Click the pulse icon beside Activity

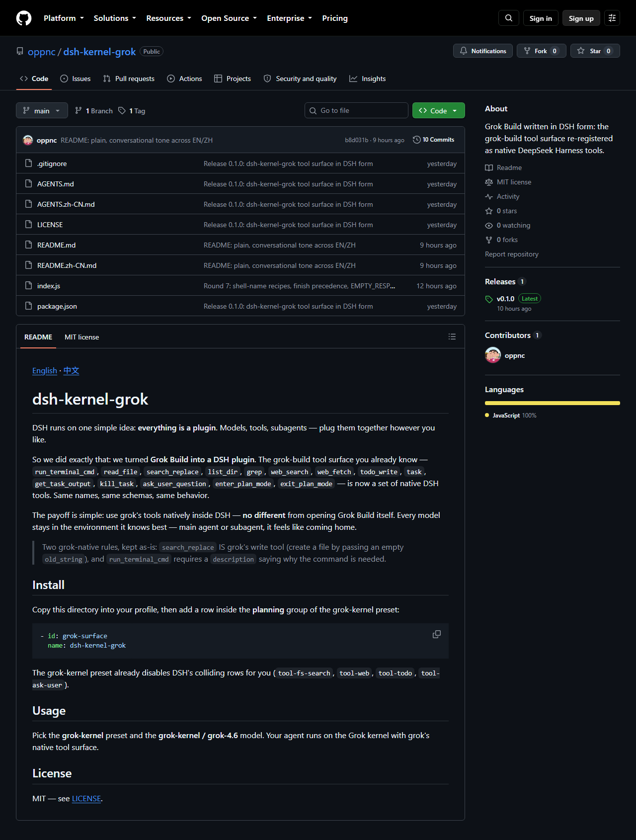[x=489, y=196]
